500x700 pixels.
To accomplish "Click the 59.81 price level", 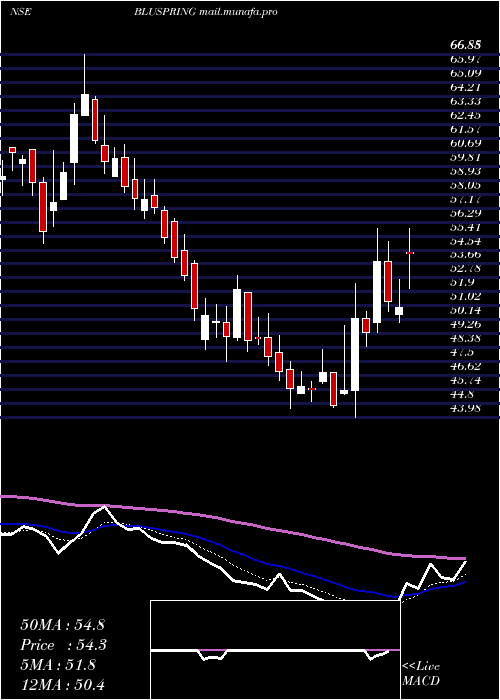I will [x=466, y=157].
